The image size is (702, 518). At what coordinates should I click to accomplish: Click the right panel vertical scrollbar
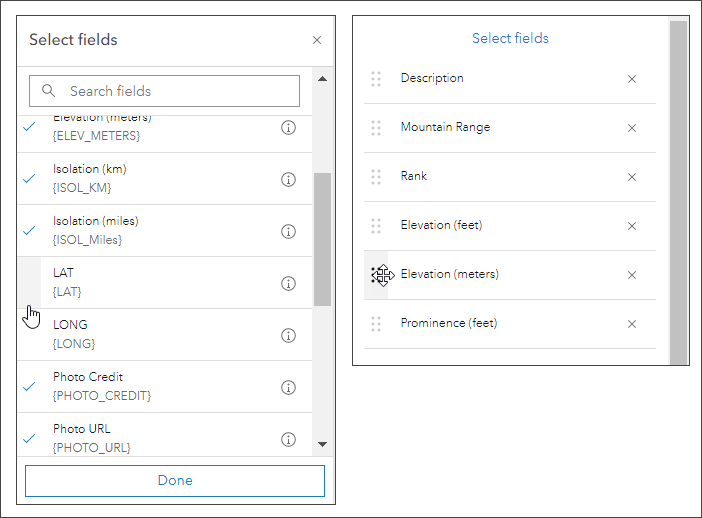678,190
